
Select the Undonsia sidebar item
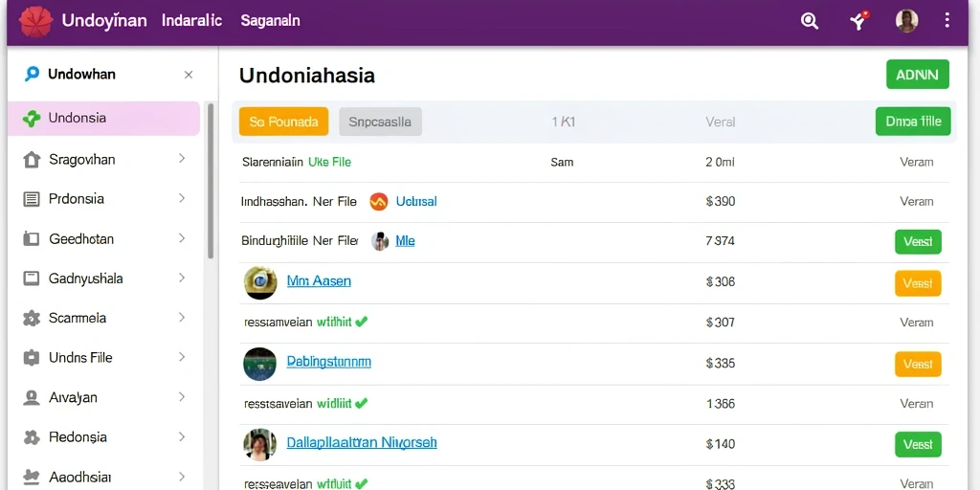point(103,118)
